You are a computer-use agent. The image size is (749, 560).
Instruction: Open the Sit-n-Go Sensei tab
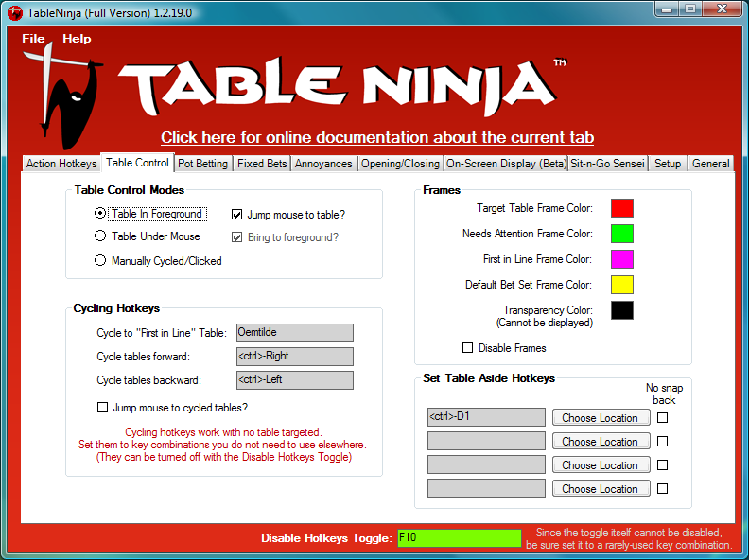(607, 164)
